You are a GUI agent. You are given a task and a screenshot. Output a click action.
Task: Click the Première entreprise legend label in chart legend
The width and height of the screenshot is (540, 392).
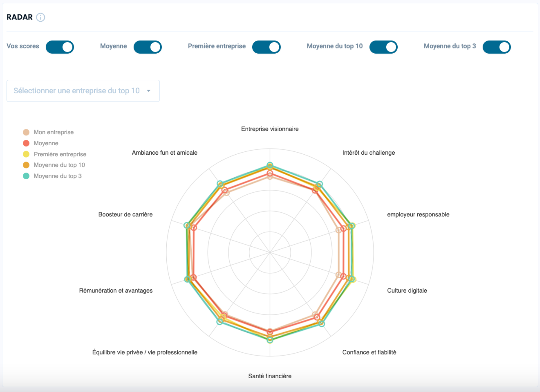(x=60, y=154)
